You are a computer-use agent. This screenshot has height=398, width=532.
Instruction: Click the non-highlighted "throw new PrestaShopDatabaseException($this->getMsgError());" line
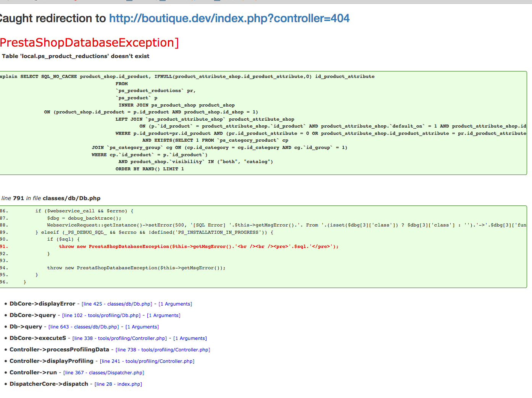coord(136,268)
